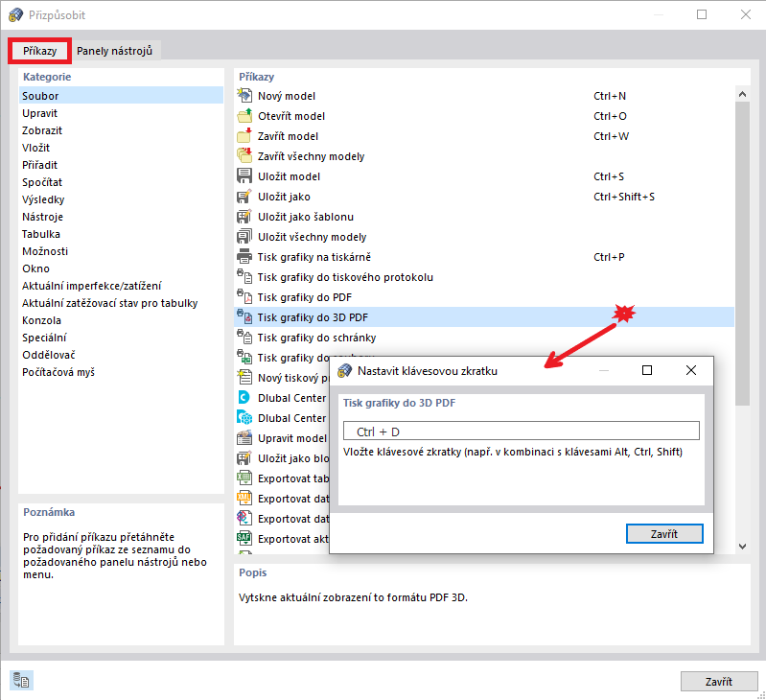The width and height of the screenshot is (766, 700).
Task: Click the Tisk grafiky na tiskárně printer icon
Action: pos(244,256)
